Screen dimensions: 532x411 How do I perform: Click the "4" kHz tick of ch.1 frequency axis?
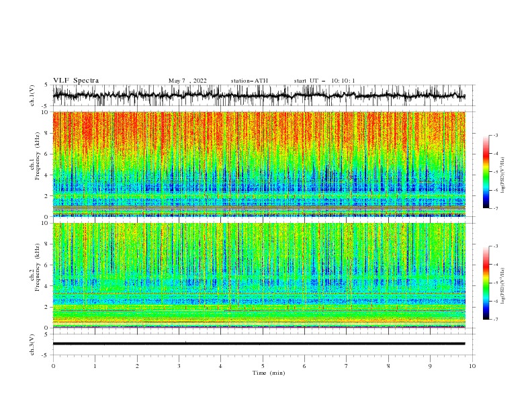point(46,175)
